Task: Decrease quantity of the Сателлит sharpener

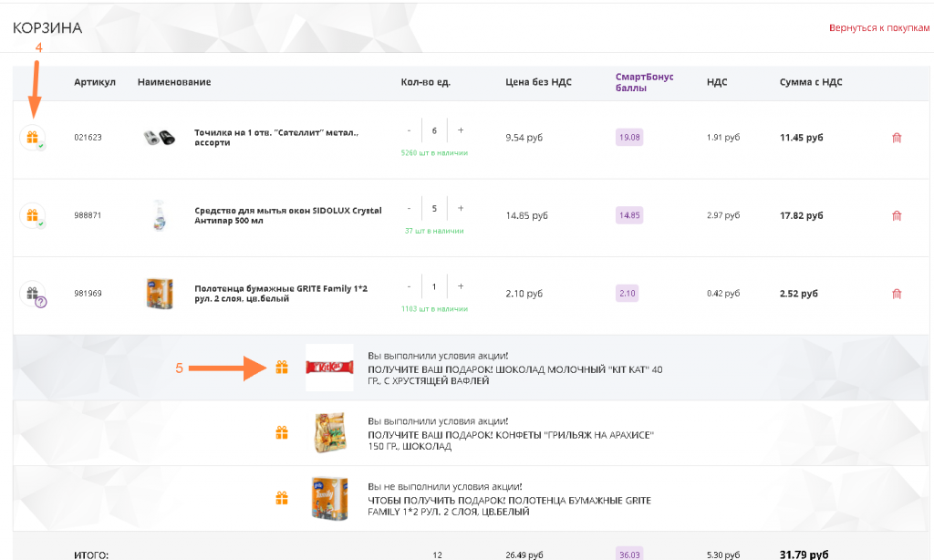Action: tap(409, 130)
